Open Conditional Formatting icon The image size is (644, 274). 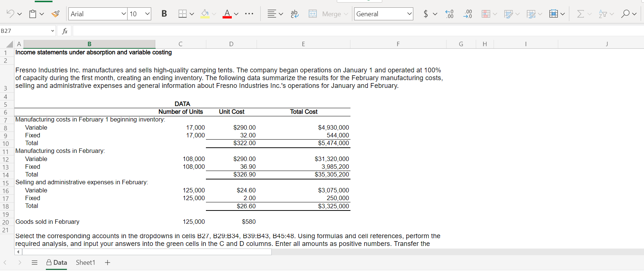486,14
